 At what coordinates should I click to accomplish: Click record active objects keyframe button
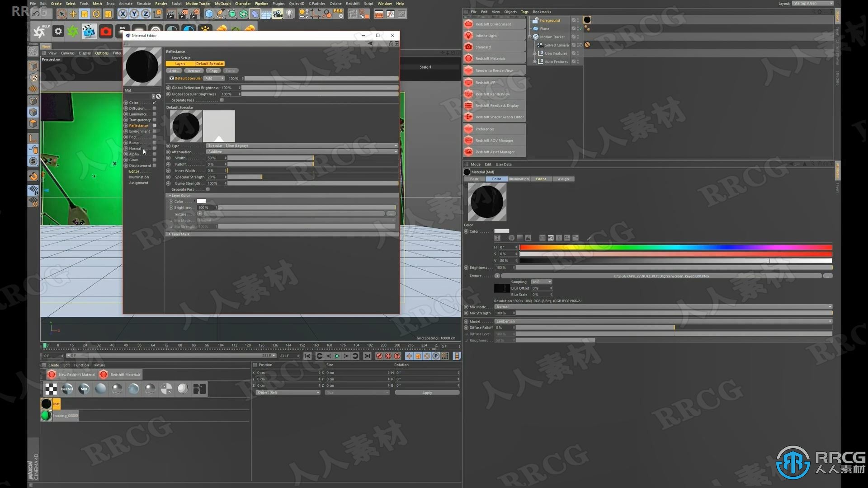click(x=379, y=356)
